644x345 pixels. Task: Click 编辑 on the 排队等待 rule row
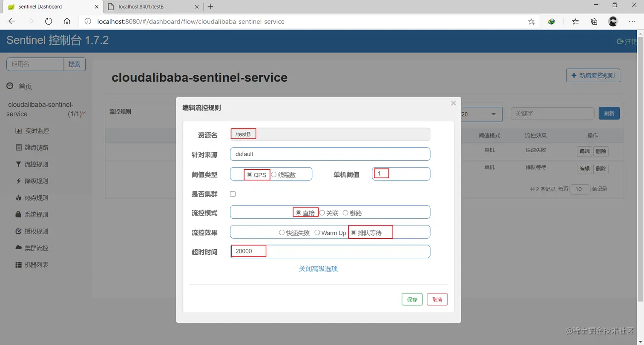(584, 168)
